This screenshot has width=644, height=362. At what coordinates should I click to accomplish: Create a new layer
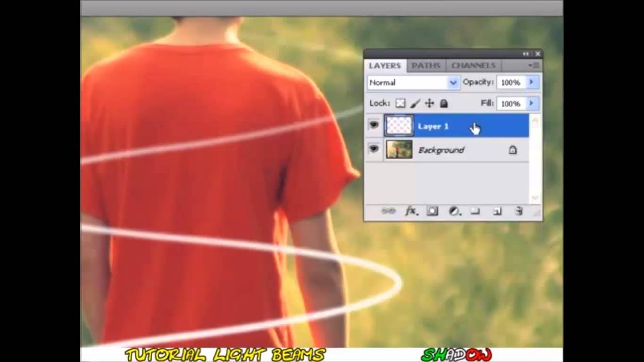[497, 211]
